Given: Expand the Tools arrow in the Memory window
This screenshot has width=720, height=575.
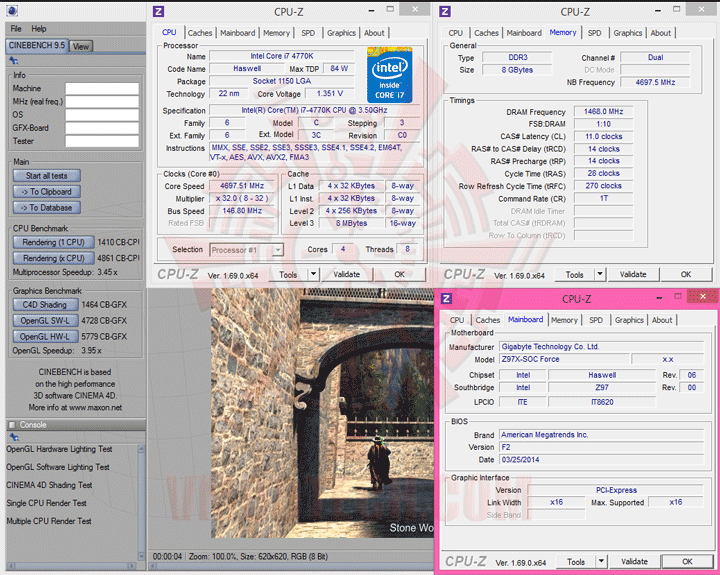Looking at the screenshot, I should (x=600, y=274).
